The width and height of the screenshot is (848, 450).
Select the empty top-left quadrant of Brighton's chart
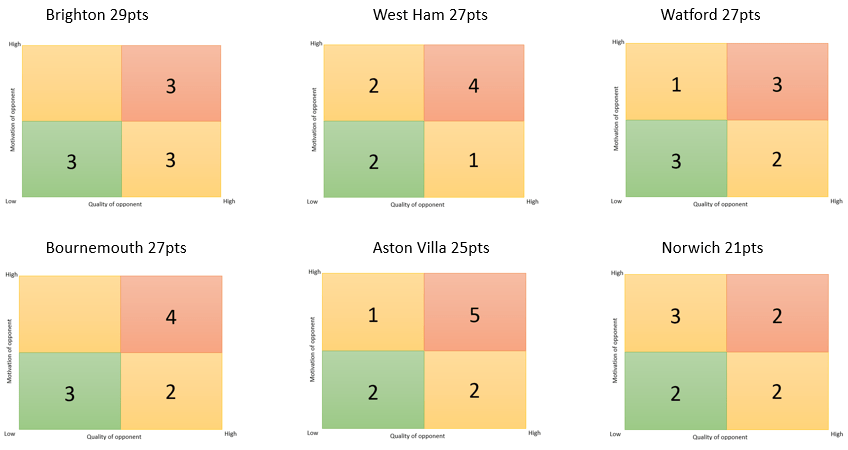point(71,83)
